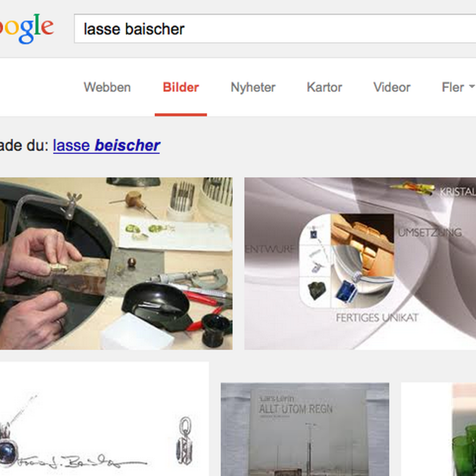The image size is (476, 476).
Task: Select the Bilder tab
Action: [x=181, y=87]
